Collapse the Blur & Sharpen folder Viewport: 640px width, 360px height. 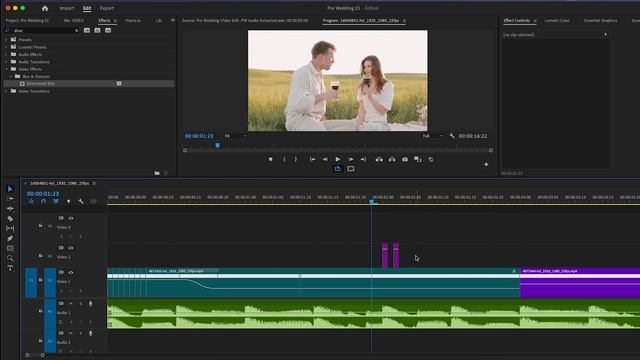pos(11,76)
